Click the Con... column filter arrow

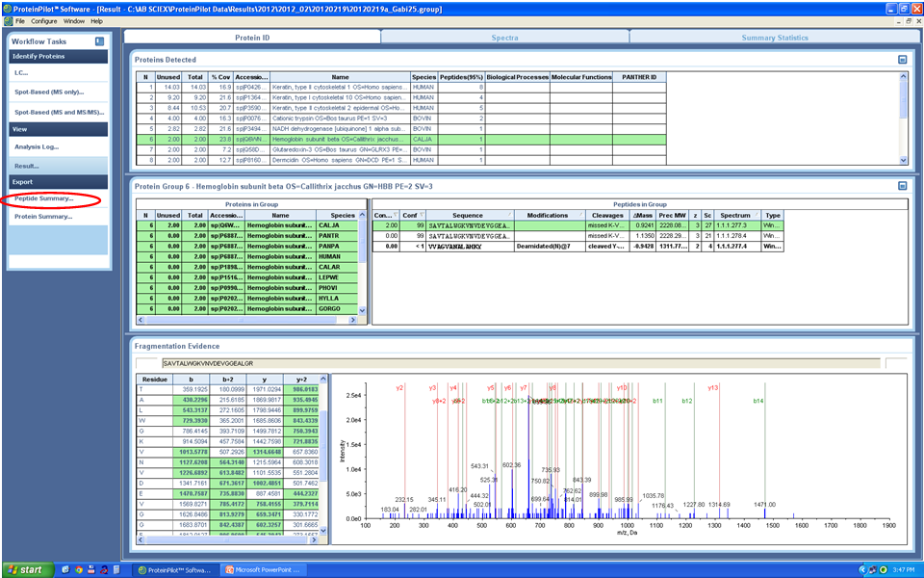coord(396,215)
